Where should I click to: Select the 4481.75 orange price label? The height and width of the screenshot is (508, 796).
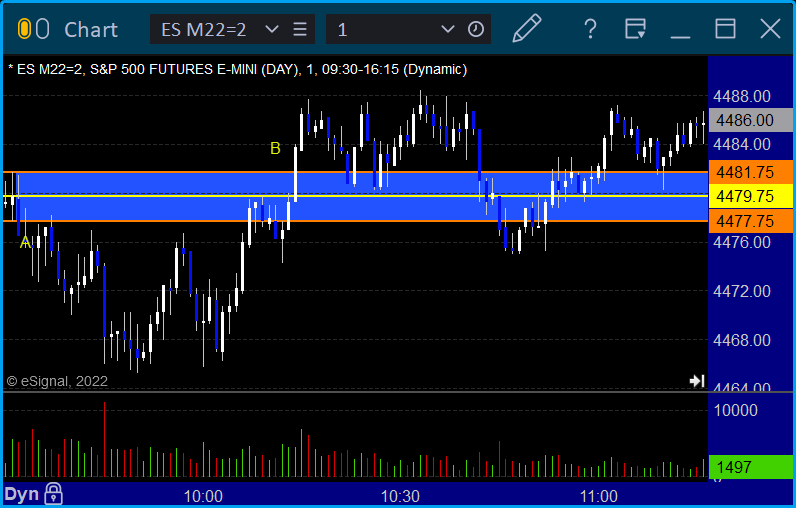tap(751, 173)
